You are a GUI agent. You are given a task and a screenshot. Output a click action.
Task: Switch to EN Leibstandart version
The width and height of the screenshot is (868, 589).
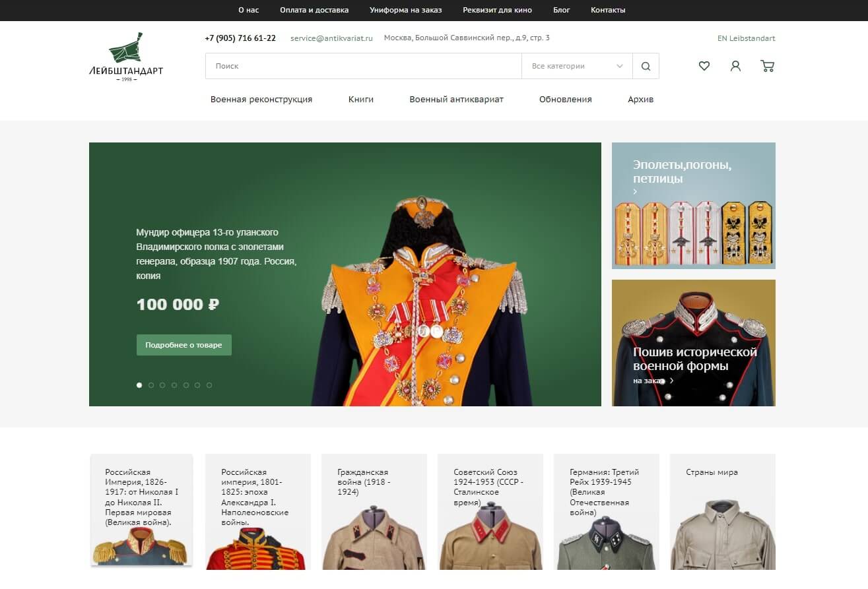(747, 38)
